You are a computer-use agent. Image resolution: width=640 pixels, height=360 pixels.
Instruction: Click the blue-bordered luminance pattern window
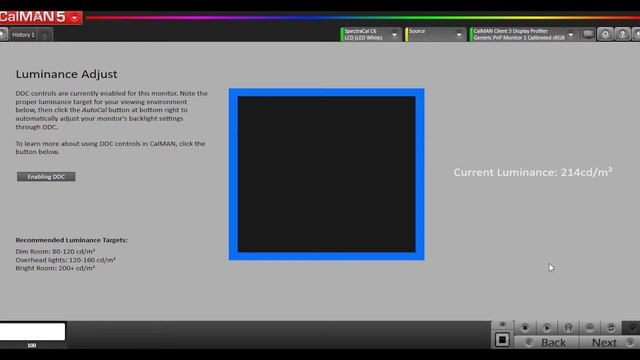tap(327, 174)
